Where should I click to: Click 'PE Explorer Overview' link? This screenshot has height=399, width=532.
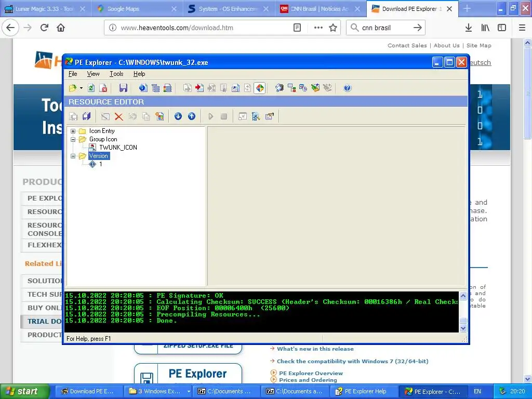pyautogui.click(x=311, y=373)
